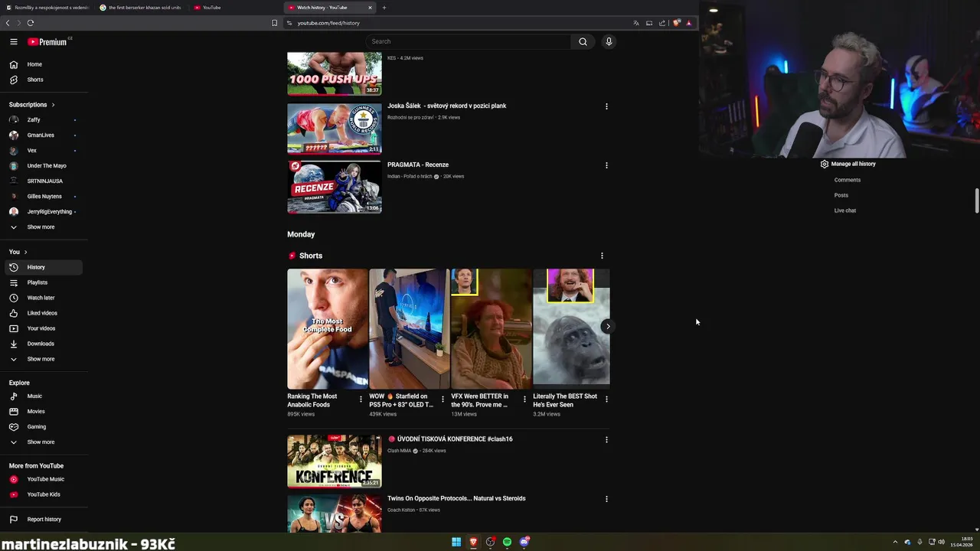
Task: Open options for Clash MMA konference video
Action: click(606, 440)
